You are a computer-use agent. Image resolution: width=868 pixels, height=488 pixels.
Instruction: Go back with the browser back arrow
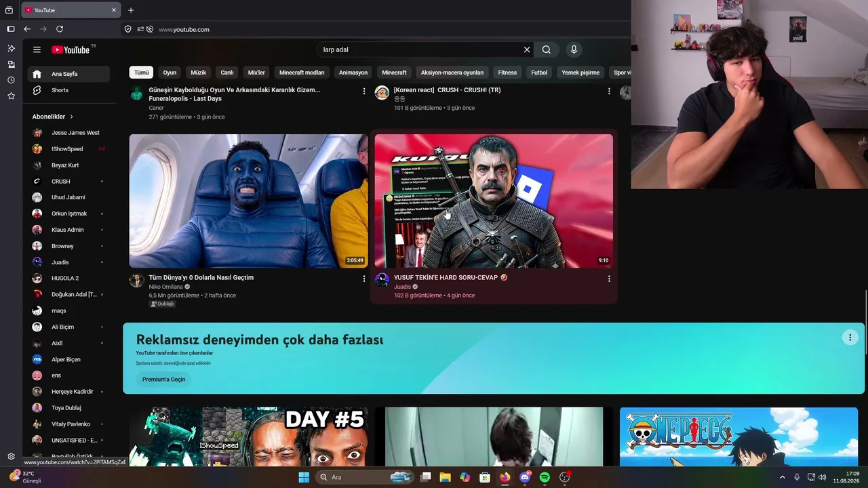[27, 29]
